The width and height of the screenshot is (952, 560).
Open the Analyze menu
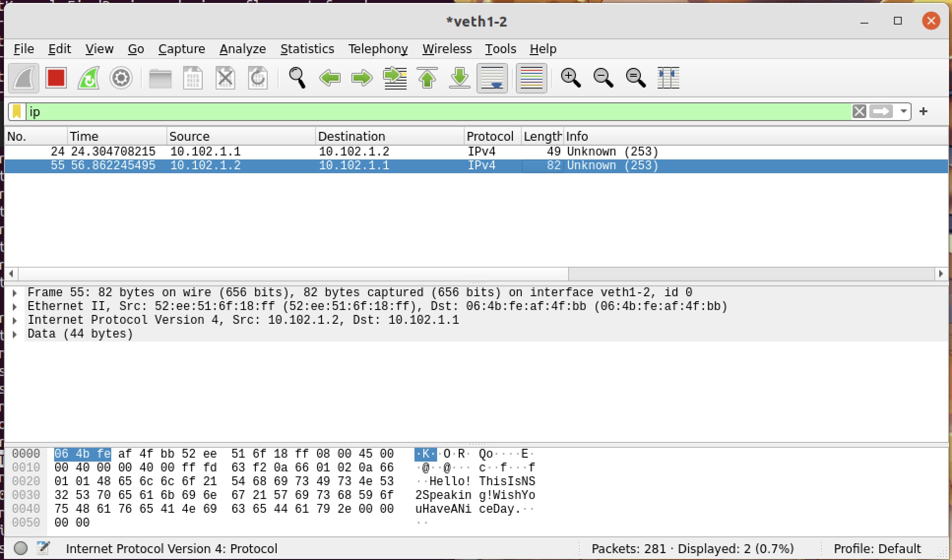click(243, 49)
